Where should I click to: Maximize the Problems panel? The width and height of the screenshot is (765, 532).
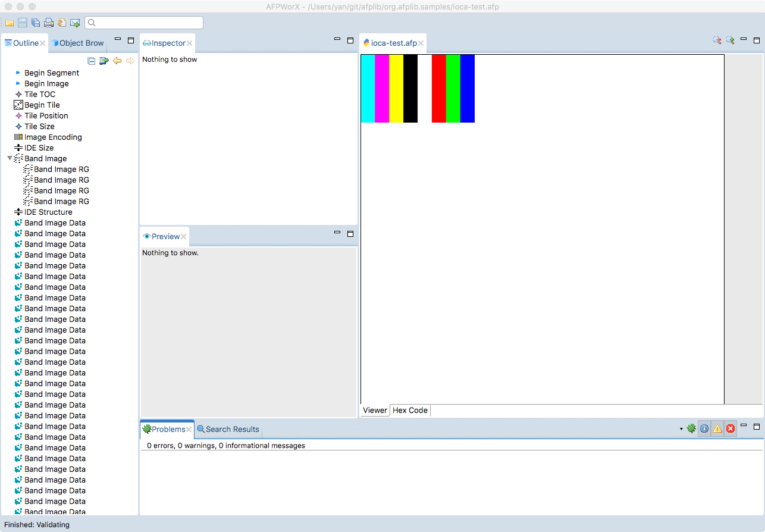(x=757, y=427)
